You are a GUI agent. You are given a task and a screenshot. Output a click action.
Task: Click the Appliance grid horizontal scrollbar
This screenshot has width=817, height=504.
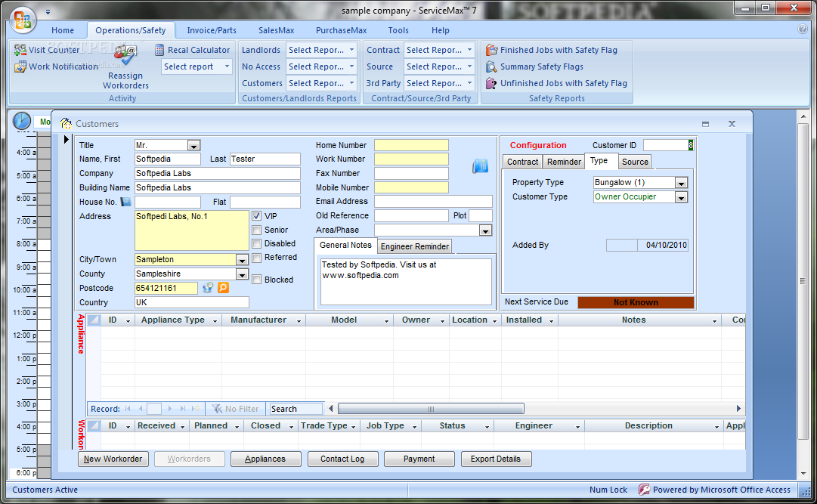431,409
